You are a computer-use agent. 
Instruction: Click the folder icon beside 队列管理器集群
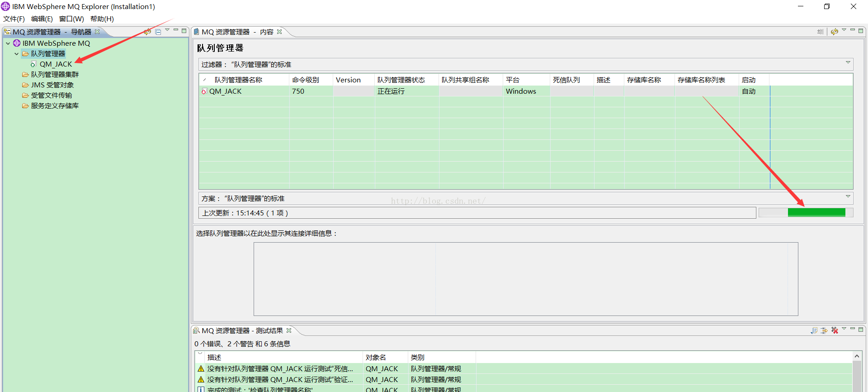point(25,74)
